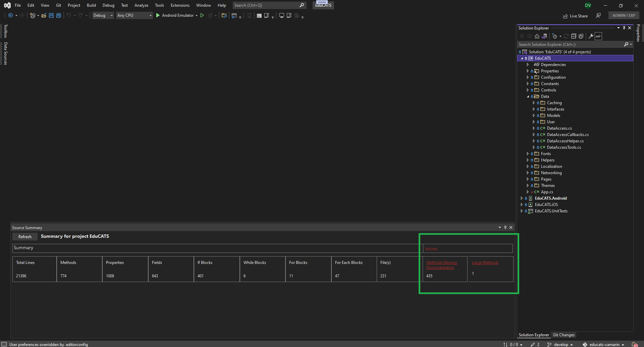Open the Analyze menu
This screenshot has width=644, height=347.
[141, 5]
